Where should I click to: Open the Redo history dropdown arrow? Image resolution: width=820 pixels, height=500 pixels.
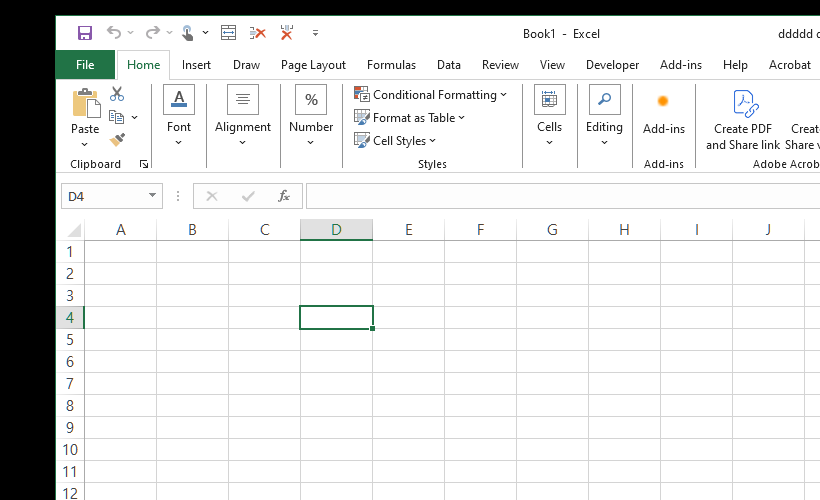point(169,33)
